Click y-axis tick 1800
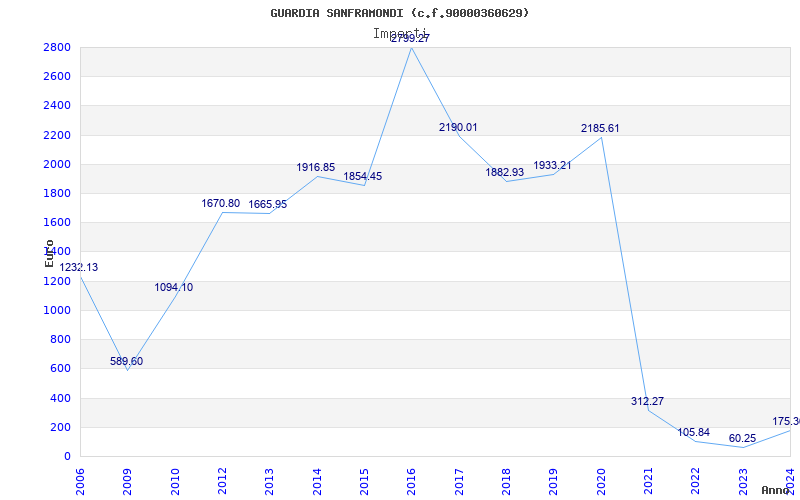 click(57, 193)
